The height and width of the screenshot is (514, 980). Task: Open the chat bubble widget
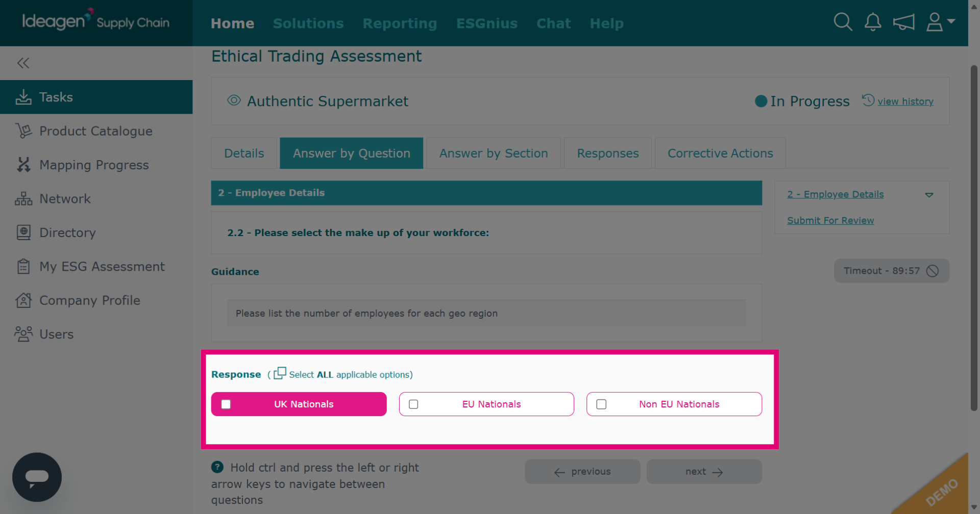pyautogui.click(x=37, y=477)
